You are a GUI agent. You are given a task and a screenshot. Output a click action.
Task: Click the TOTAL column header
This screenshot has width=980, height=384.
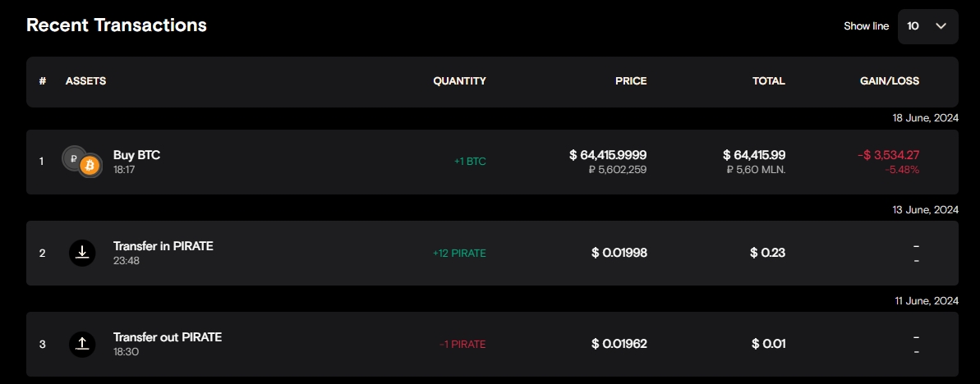coord(769,81)
